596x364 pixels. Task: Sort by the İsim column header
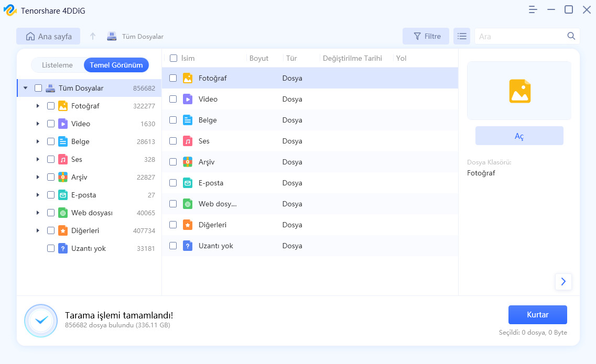[x=188, y=58]
